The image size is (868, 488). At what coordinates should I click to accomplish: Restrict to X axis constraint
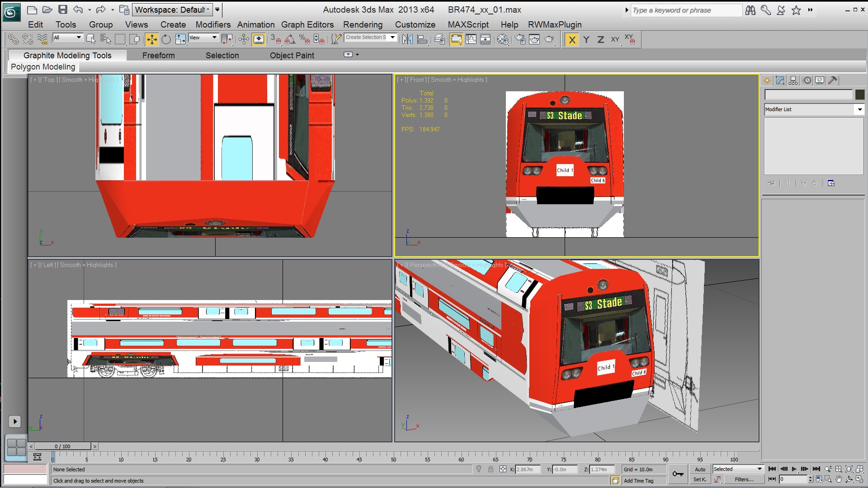click(x=572, y=40)
